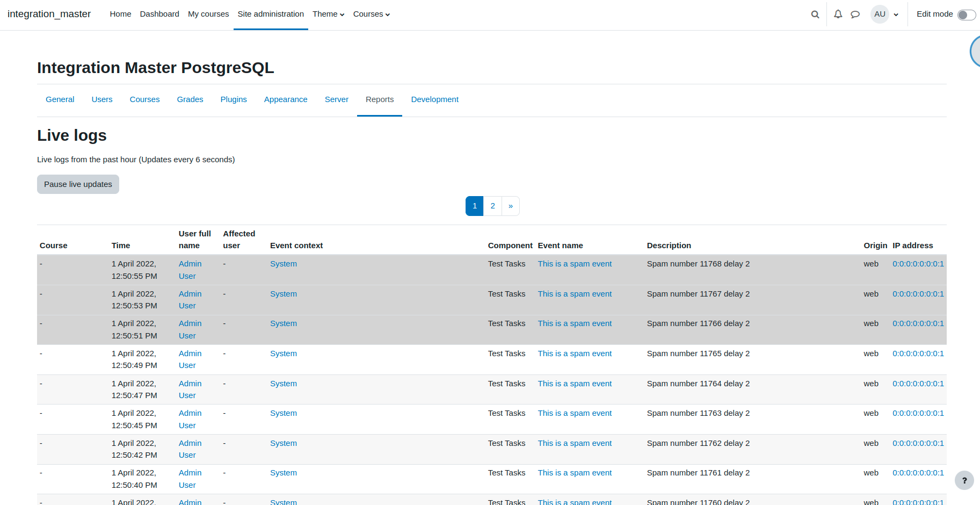Open spam event link for number 11768
This screenshot has height=505, width=980.
[575, 264]
